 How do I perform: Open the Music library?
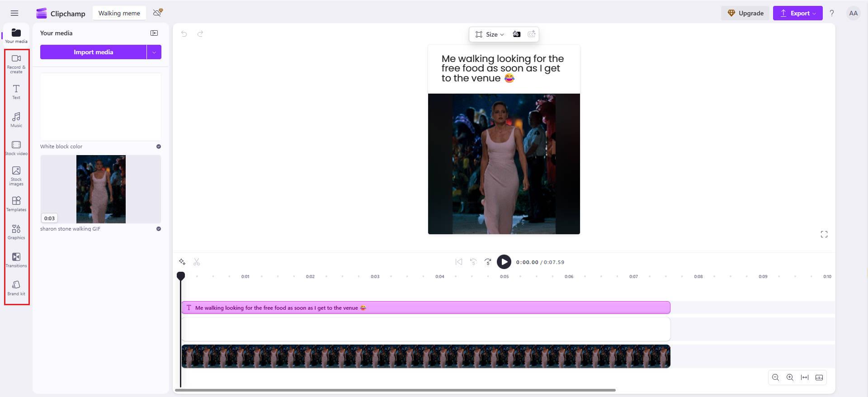pos(16,120)
